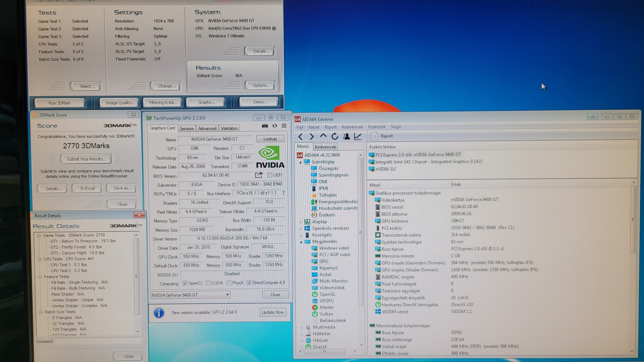This screenshot has width=644, height=362.
Task: Click the Result Details vertical scrollbar
Action: pos(136,277)
